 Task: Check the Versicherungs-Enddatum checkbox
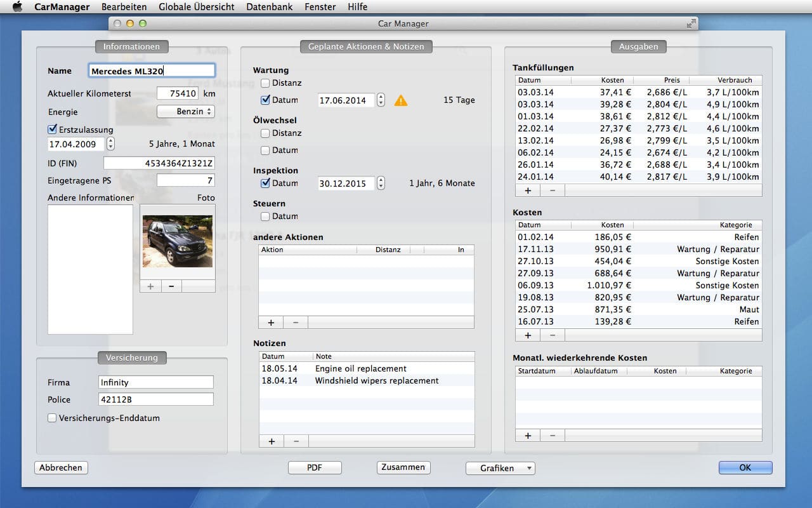click(53, 418)
